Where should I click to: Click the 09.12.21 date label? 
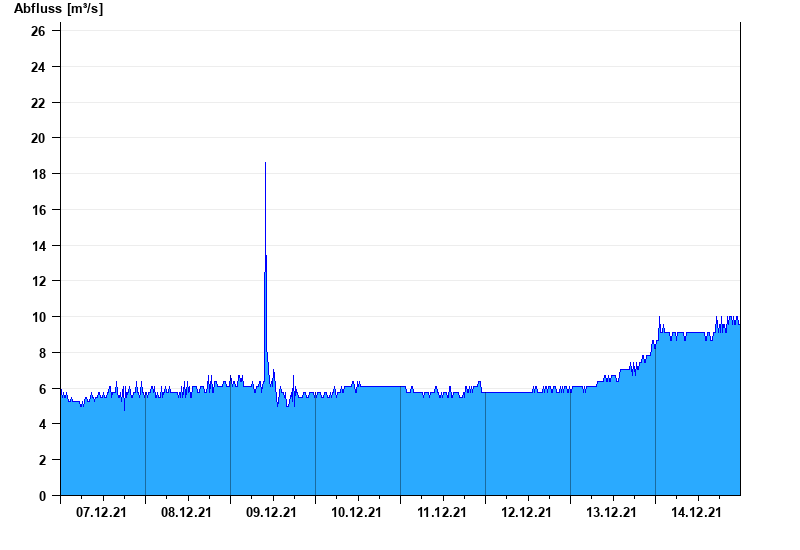coord(271,512)
